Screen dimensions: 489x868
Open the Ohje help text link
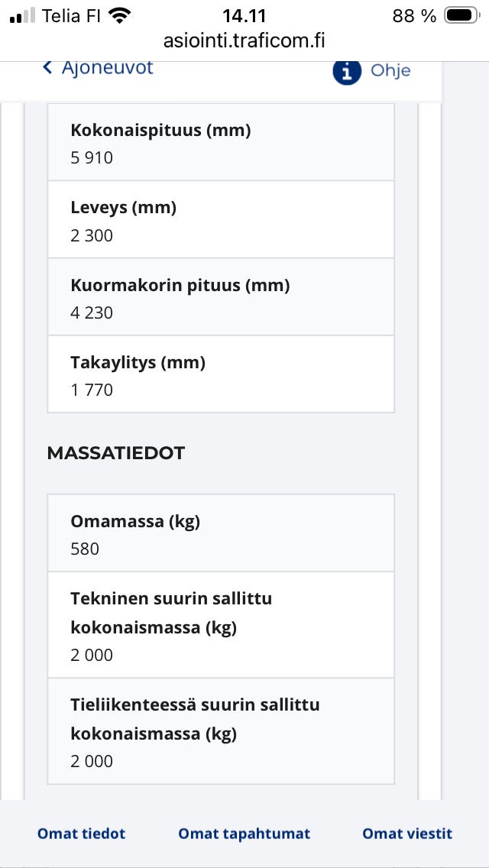(390, 71)
